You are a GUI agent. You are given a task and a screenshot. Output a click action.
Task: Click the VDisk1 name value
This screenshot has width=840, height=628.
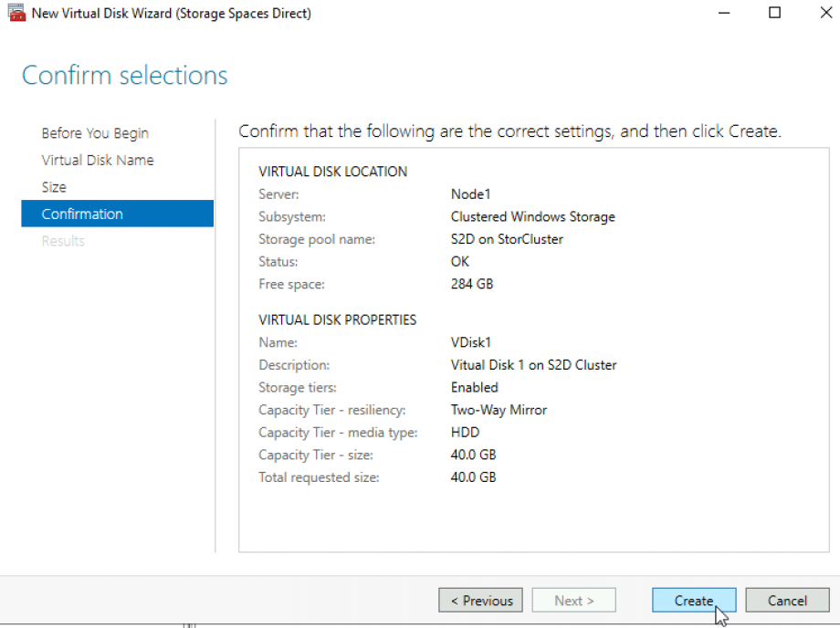point(471,342)
